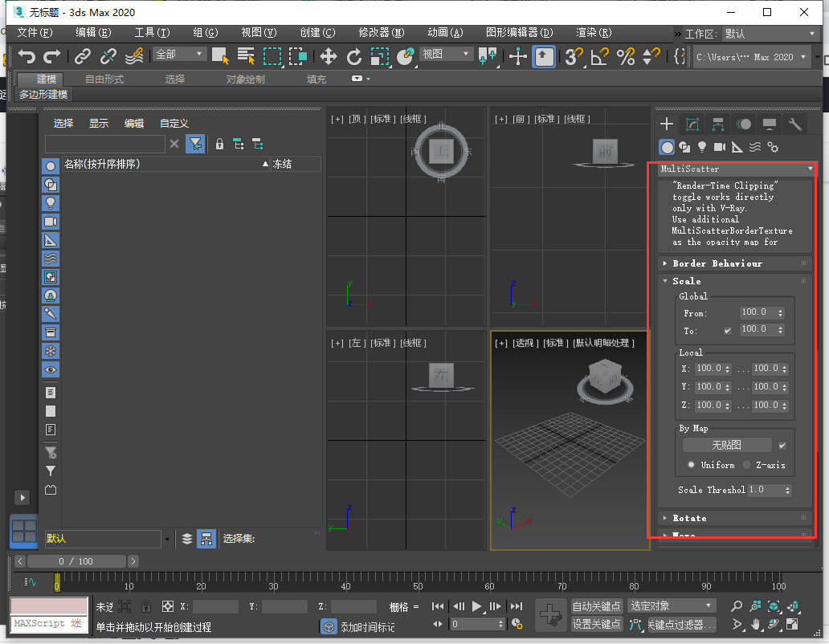Screen dimensions: 829x644
Task: Select the Z-axis radio button
Action: (x=746, y=465)
